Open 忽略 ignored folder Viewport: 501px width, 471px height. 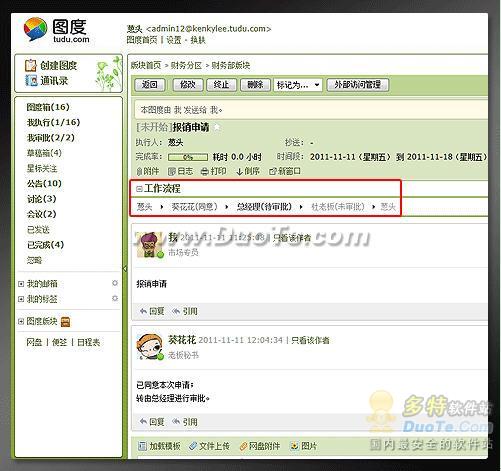(x=34, y=260)
